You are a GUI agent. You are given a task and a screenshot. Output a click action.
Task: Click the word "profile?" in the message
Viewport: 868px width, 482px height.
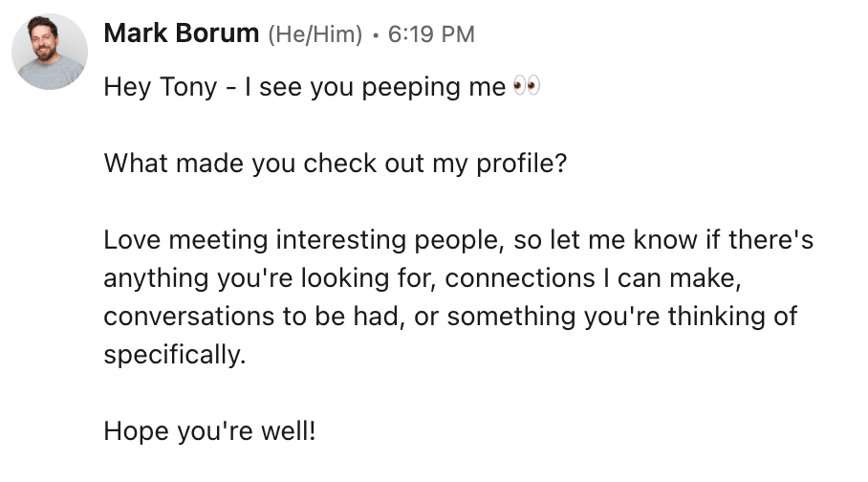click(x=522, y=164)
